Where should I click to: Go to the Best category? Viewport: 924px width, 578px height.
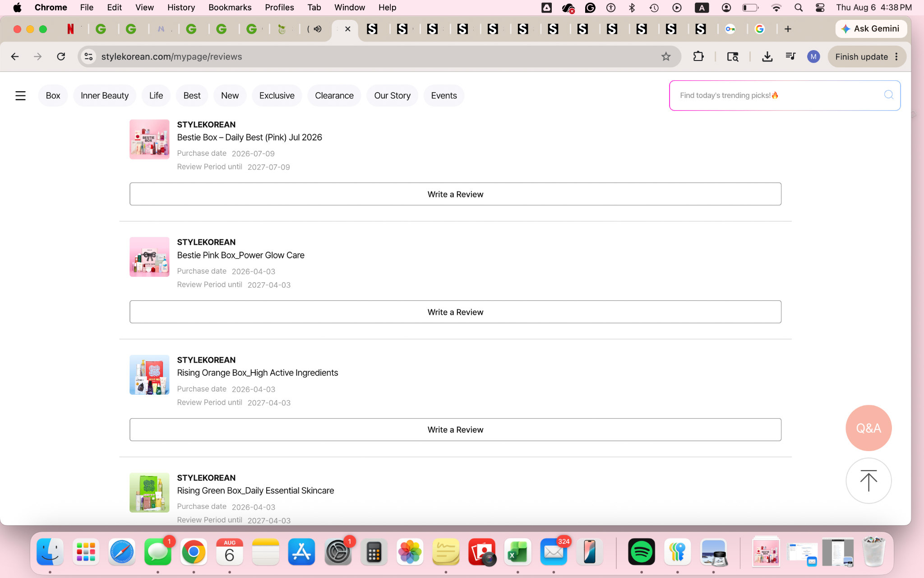(192, 96)
